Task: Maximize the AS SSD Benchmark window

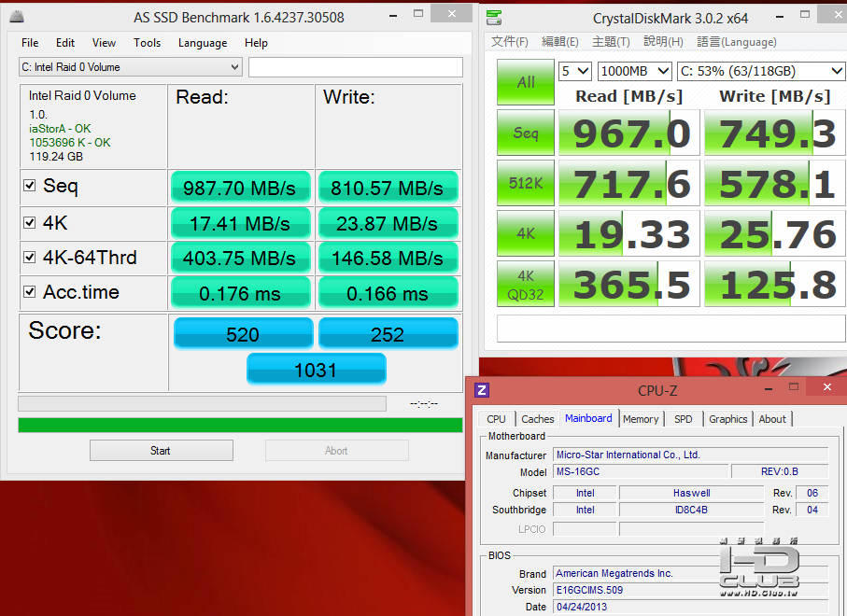Action: click(418, 14)
